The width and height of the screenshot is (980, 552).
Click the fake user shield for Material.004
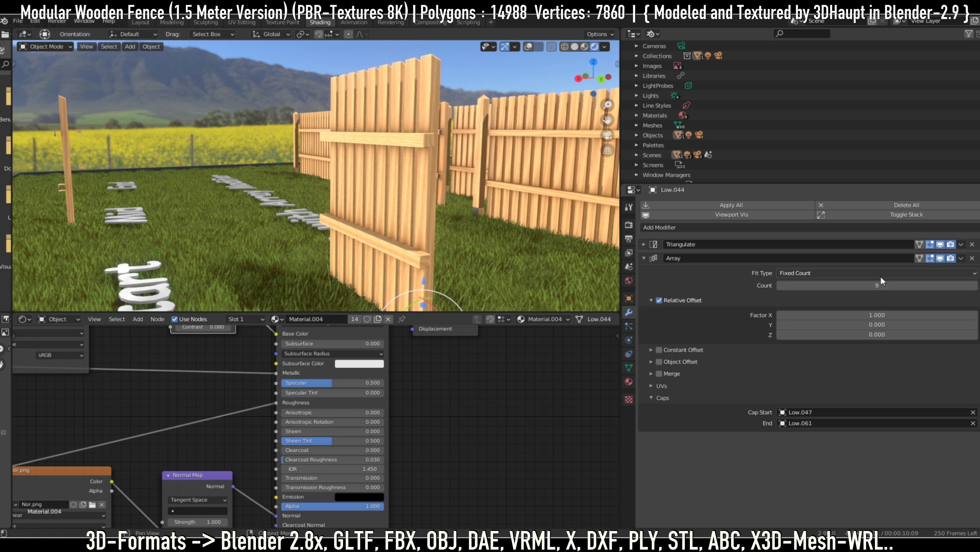[x=367, y=319]
